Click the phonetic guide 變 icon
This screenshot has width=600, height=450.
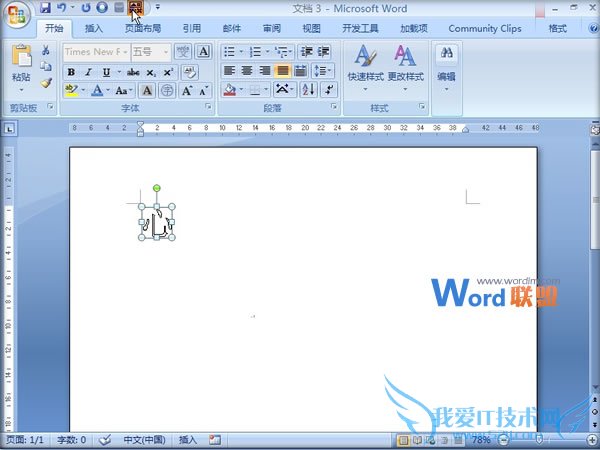click(x=183, y=52)
